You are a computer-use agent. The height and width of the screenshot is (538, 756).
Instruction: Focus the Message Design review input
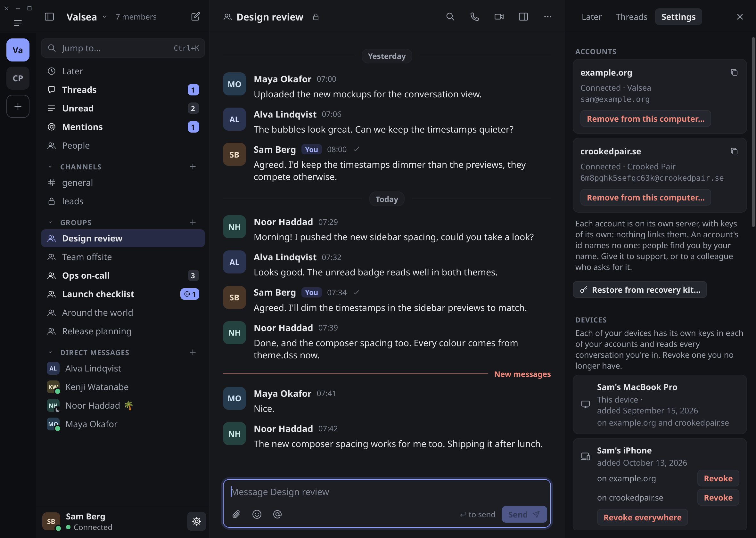[387, 492]
